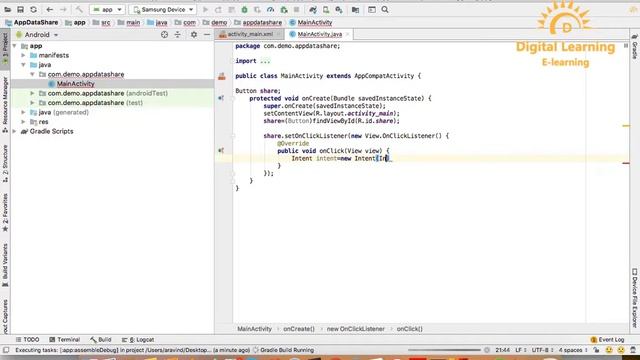Expand the java (generated) folder

(x=23, y=112)
